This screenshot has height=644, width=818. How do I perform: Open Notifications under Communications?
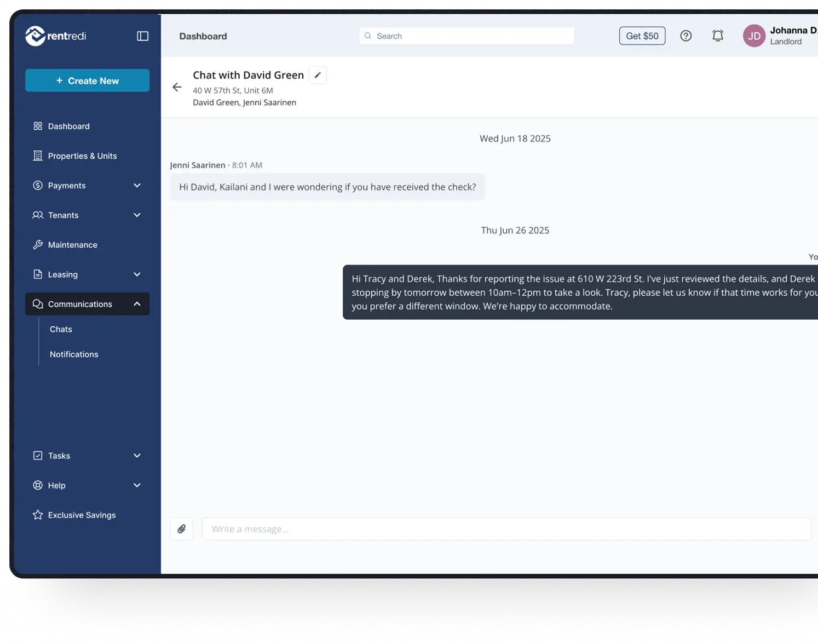pos(74,354)
